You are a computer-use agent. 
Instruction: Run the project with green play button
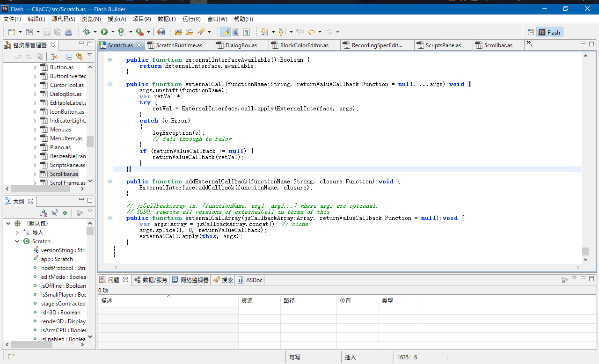pyautogui.click(x=104, y=32)
